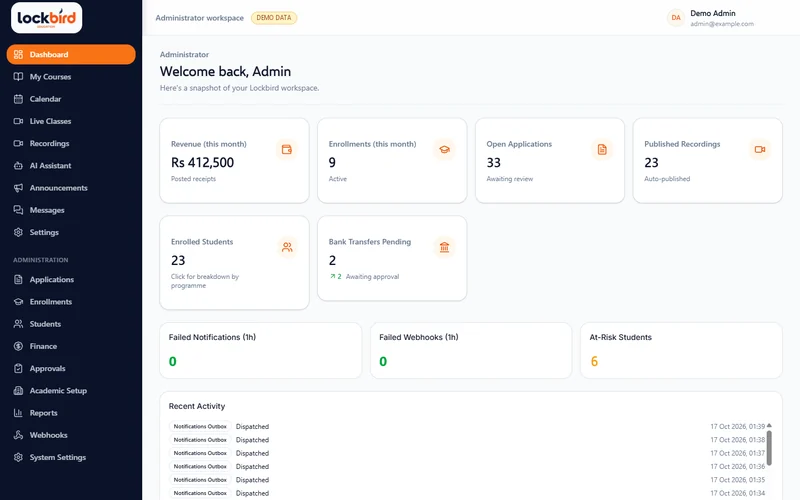This screenshot has height=500, width=800.
Task: Click the Recordings video icon in sidebar
Action: (x=18, y=143)
